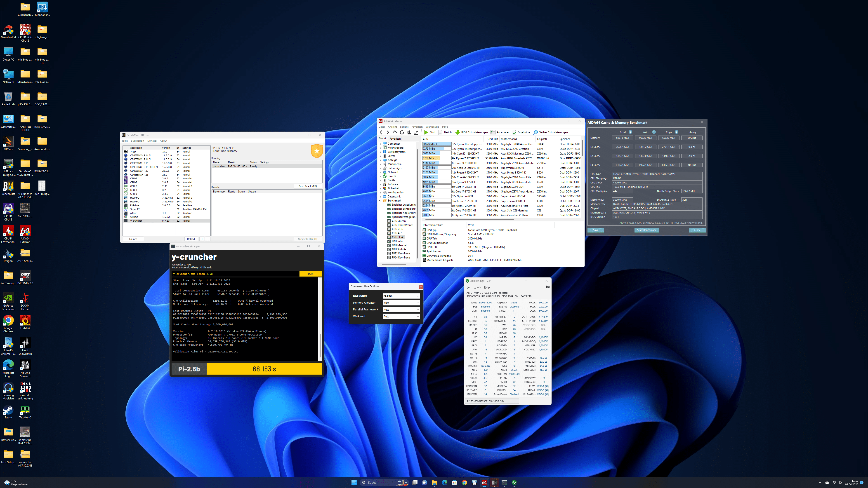Click the gold star shield in BenchMate
The height and width of the screenshot is (488, 868).
click(x=317, y=151)
